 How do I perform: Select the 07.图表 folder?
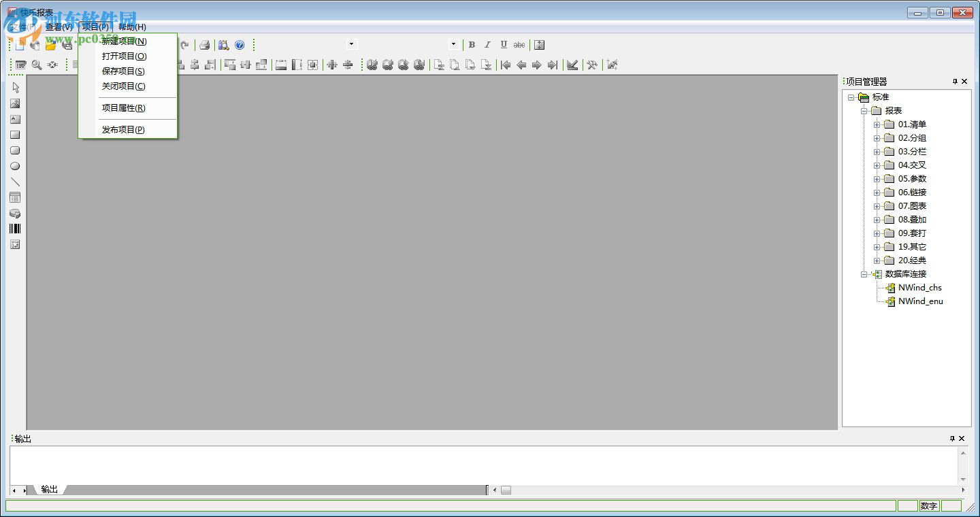tap(912, 206)
